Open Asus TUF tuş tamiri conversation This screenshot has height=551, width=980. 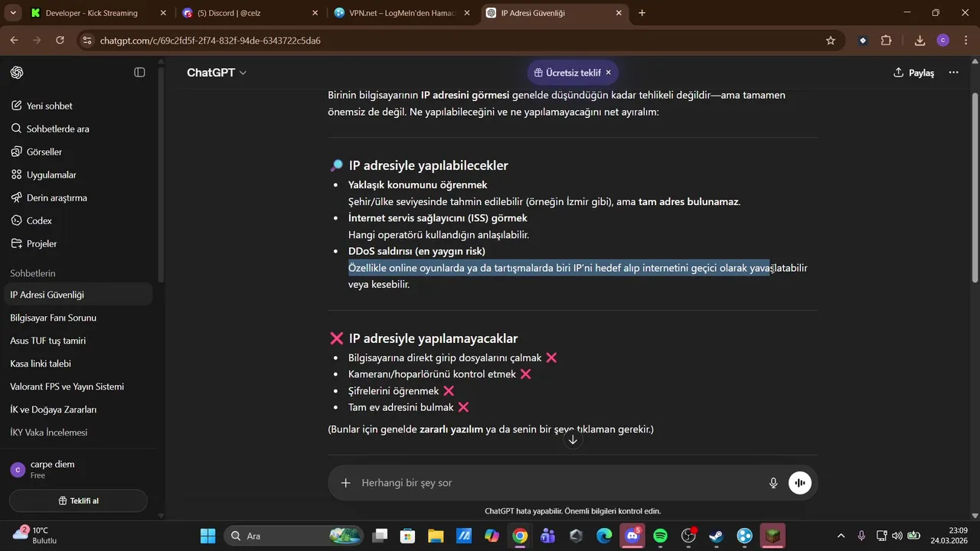point(78,341)
